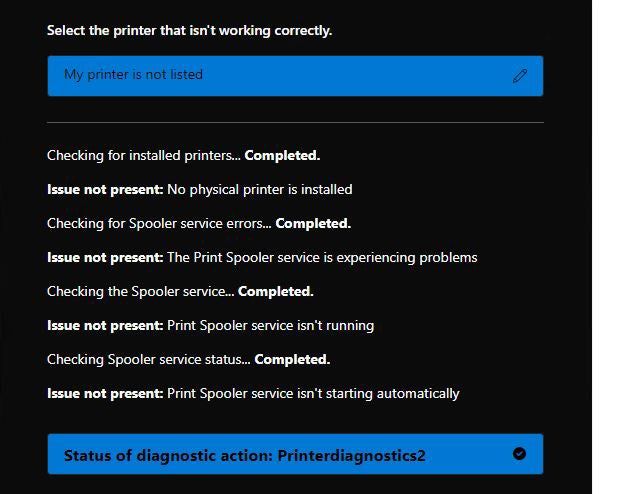The height and width of the screenshot is (494, 620).
Task: Click the pencil edit icon
Action: (520, 76)
